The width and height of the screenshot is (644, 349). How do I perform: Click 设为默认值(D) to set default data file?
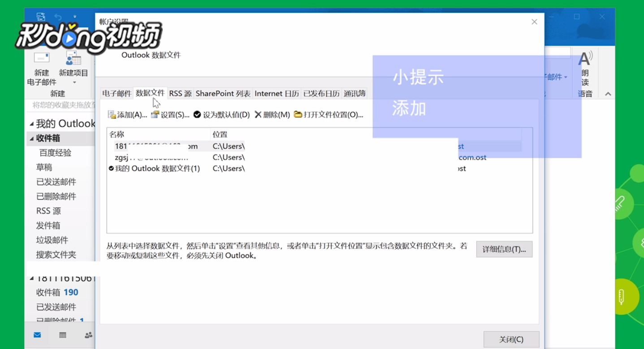222,115
